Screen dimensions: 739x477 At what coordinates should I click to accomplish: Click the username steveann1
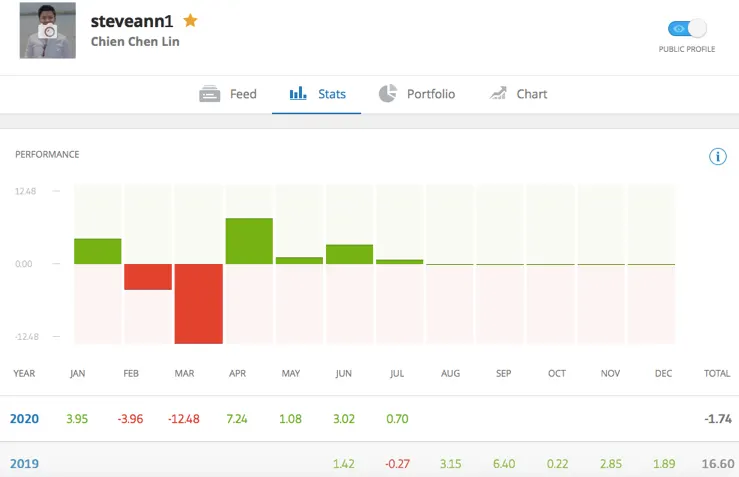coord(132,21)
